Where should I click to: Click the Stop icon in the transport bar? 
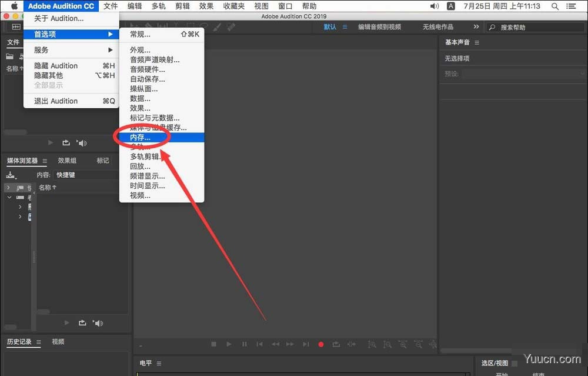click(x=213, y=344)
